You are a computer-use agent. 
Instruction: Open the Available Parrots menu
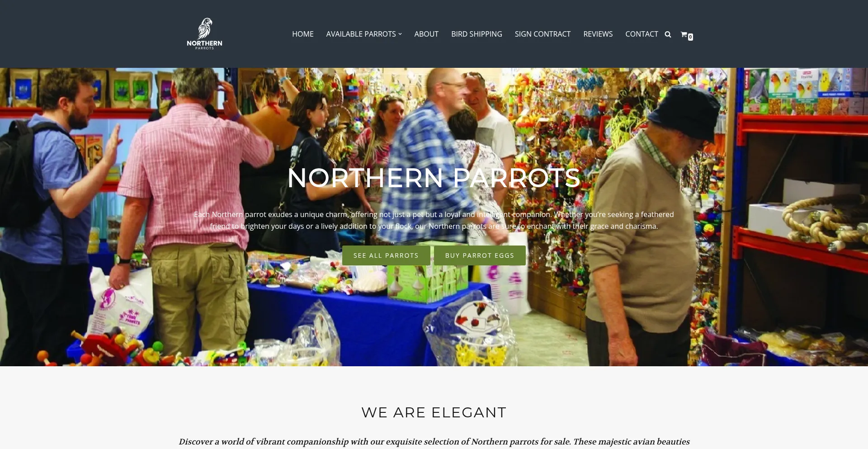click(x=361, y=34)
